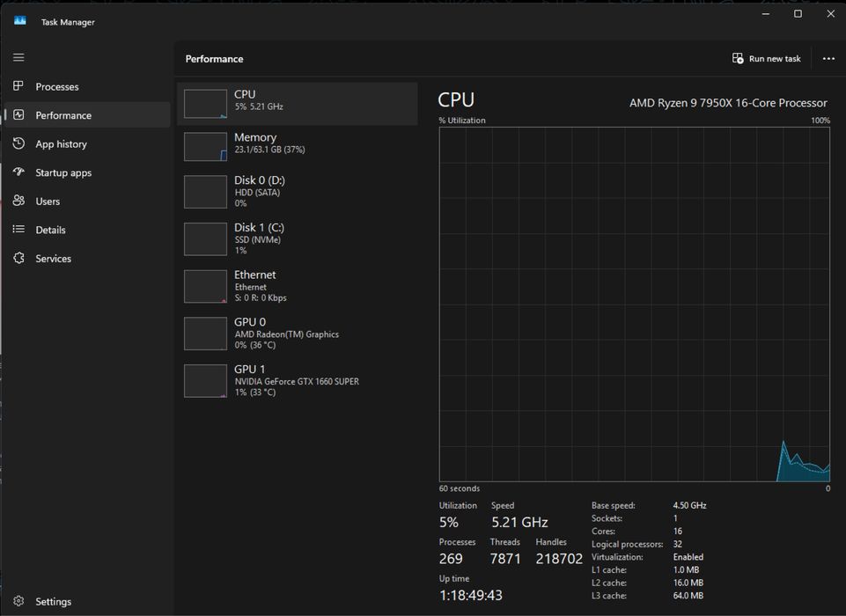Open App history via its clock icon
The image size is (846, 616).
(x=18, y=143)
